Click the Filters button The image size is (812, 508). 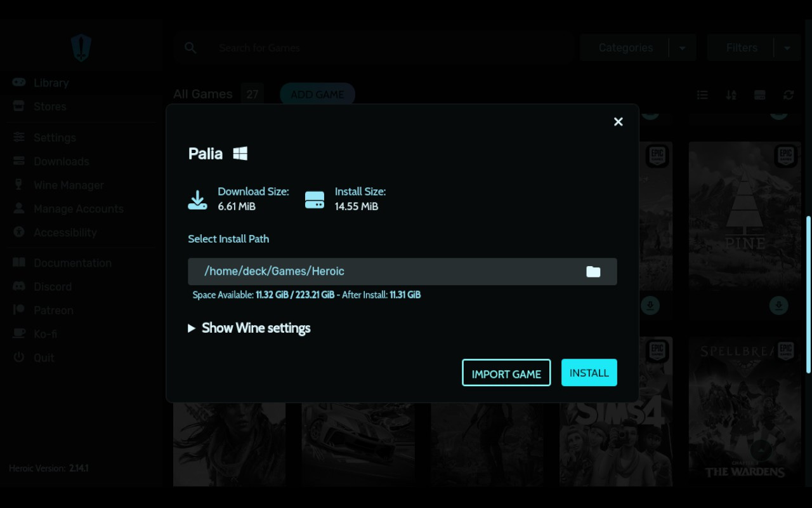point(742,48)
